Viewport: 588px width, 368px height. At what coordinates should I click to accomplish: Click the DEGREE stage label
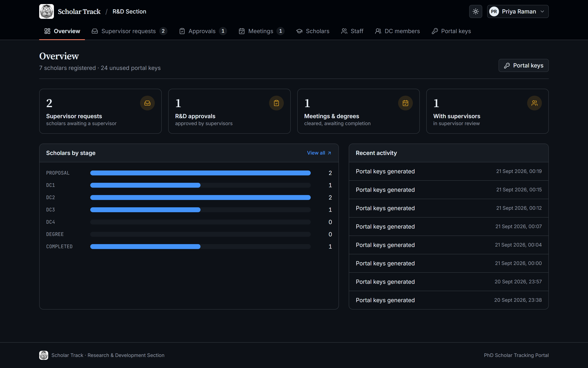click(x=55, y=234)
